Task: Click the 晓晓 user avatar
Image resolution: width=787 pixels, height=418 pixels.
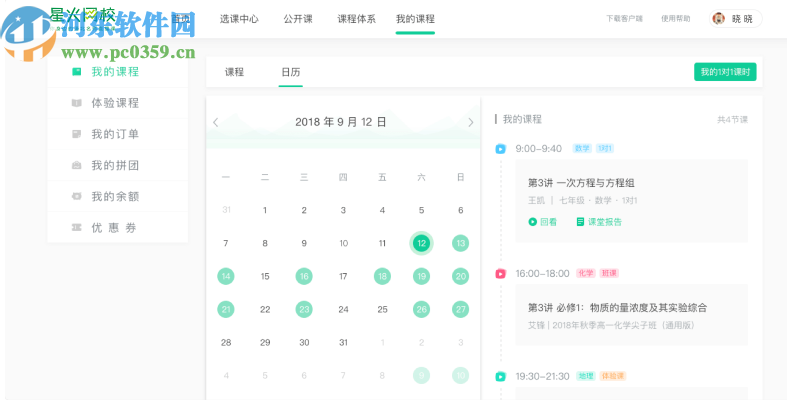Action: pyautogui.click(x=719, y=19)
